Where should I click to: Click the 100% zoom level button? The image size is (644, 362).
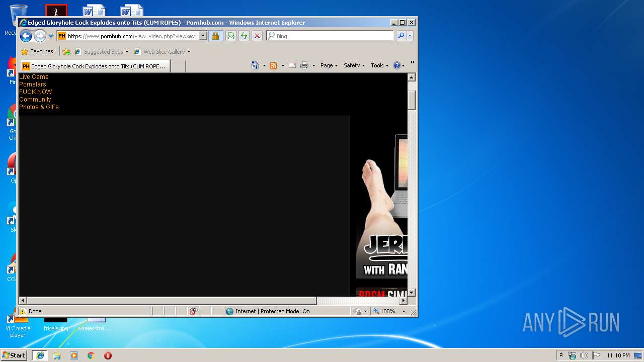385,311
